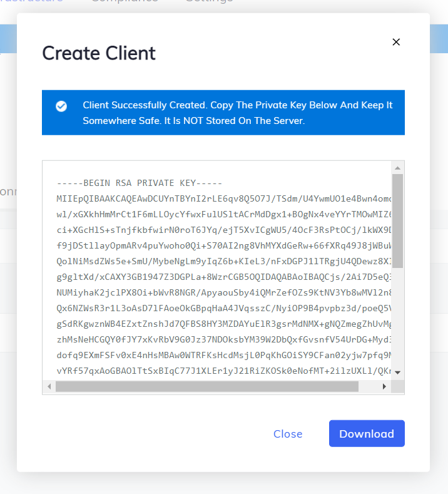The height and width of the screenshot is (494, 448).
Task: Open the Settings tab
Action: pos(209,2)
